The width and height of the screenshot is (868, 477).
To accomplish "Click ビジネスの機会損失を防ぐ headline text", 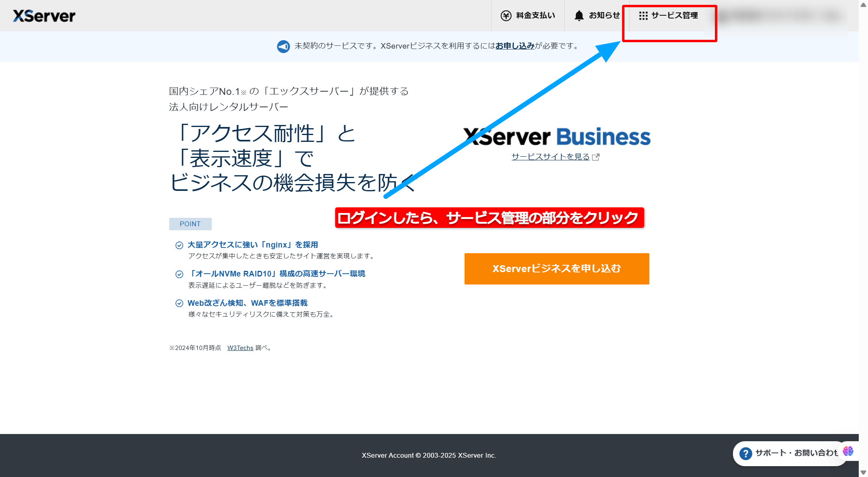I will (293, 183).
